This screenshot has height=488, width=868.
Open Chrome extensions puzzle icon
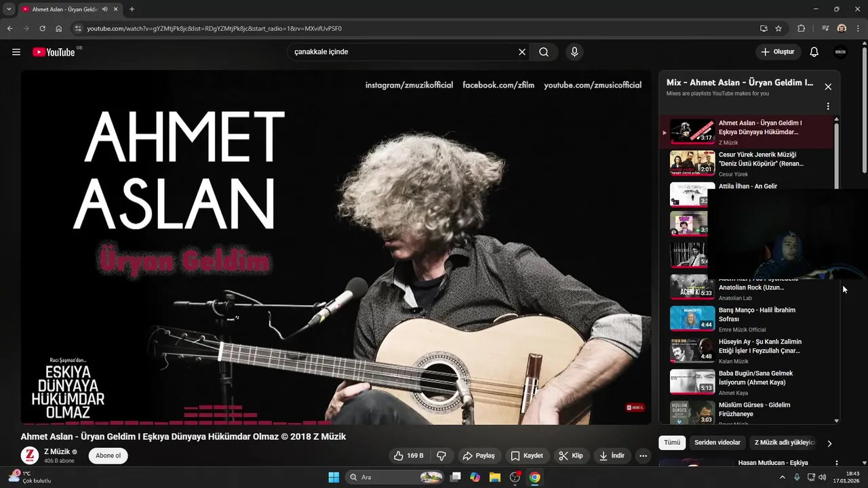point(802,28)
